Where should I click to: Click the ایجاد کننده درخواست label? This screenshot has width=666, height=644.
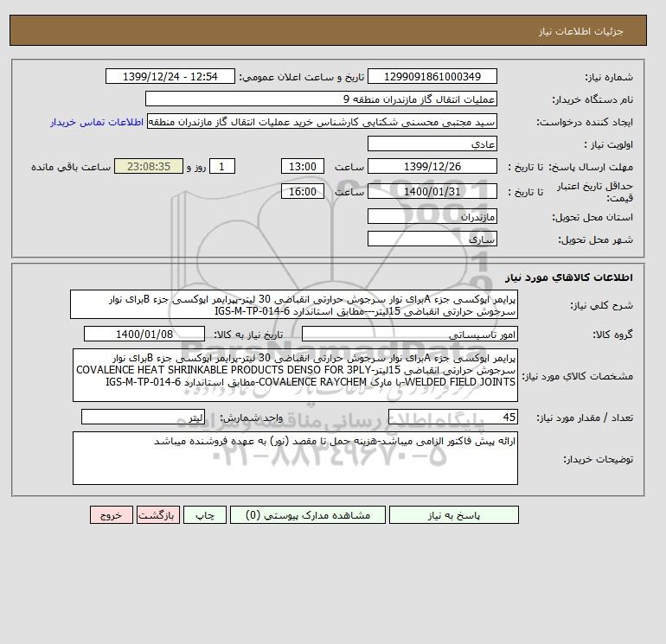click(x=585, y=123)
